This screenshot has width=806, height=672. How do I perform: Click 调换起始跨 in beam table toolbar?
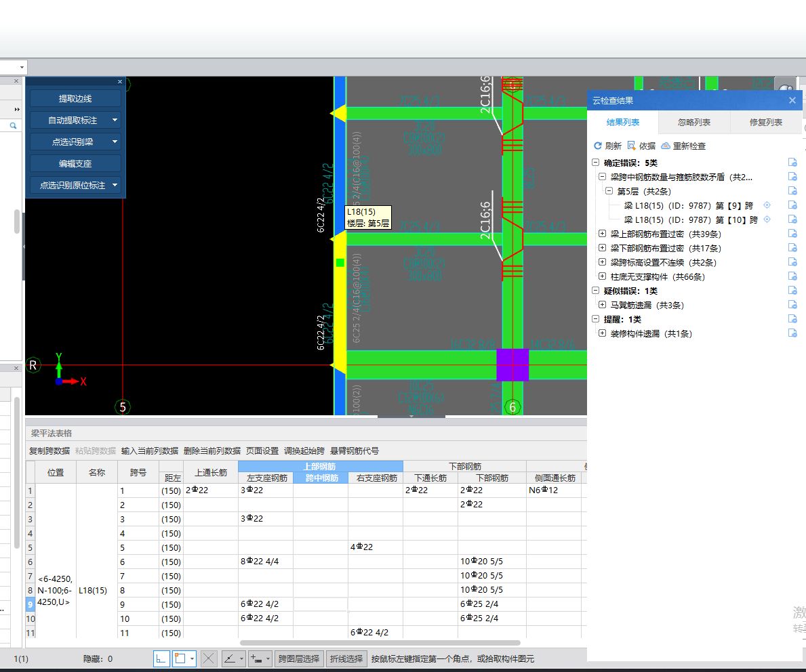click(x=304, y=450)
